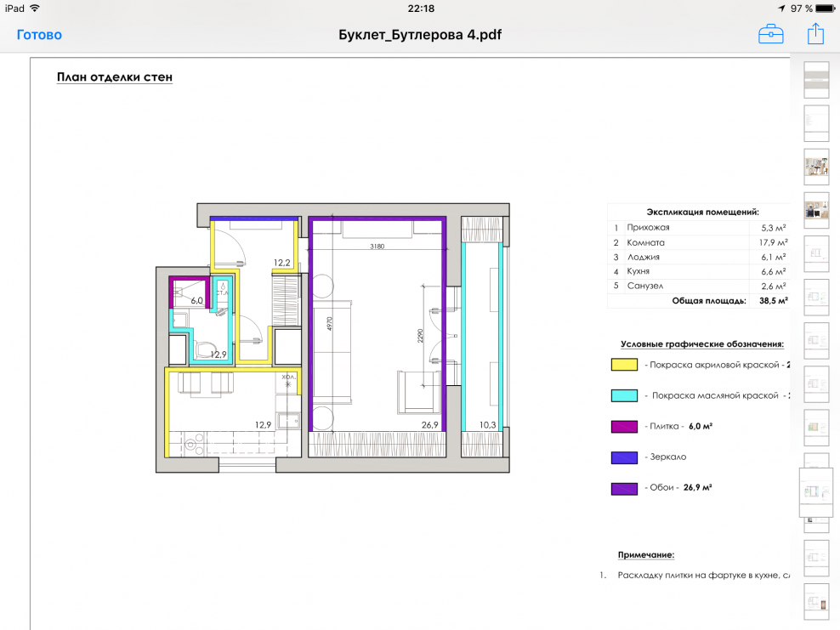Tap the cyan oil paint legend swatch

[x=624, y=395]
